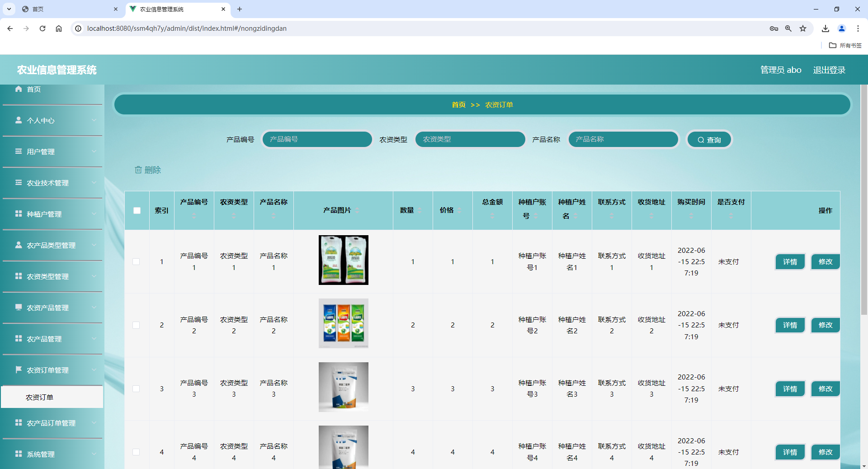Click the 种植户管理 grid icon
This screenshot has height=469, width=868.
click(19, 214)
